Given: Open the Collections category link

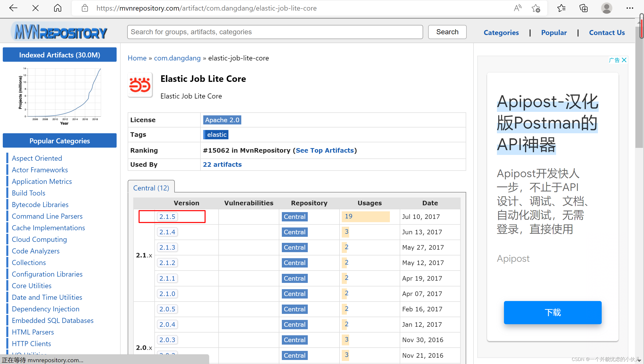Looking at the screenshot, I should coord(29,262).
